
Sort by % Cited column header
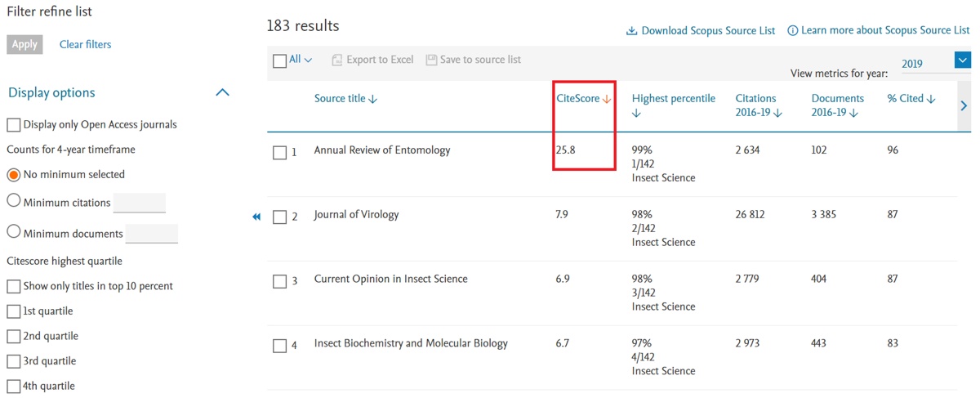coord(911,99)
